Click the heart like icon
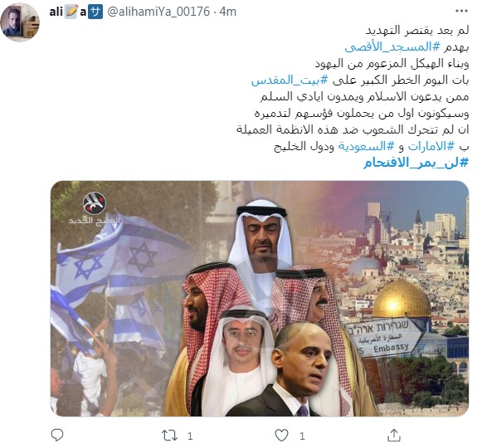The width and height of the screenshot is (482, 448). 281,436
